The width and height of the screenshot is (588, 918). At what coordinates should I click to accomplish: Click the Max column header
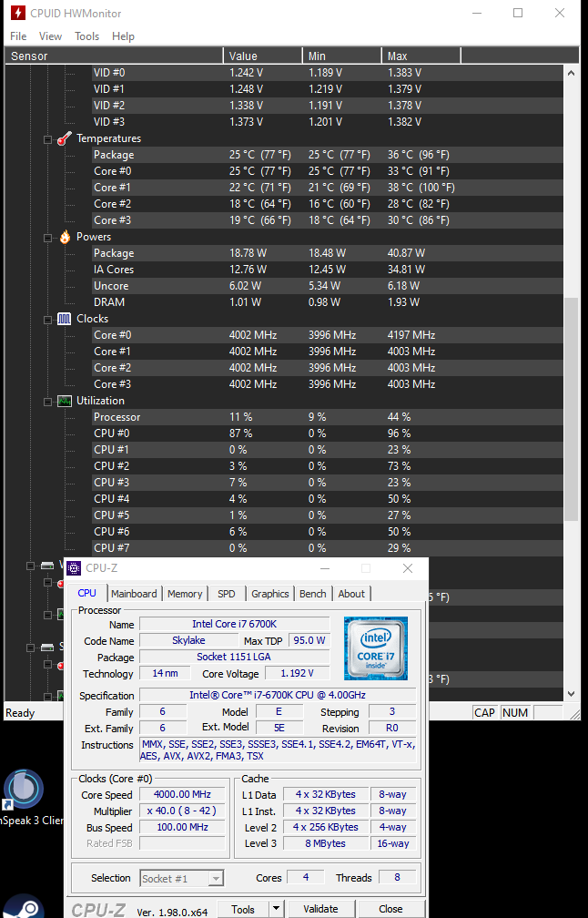pyautogui.click(x=421, y=56)
